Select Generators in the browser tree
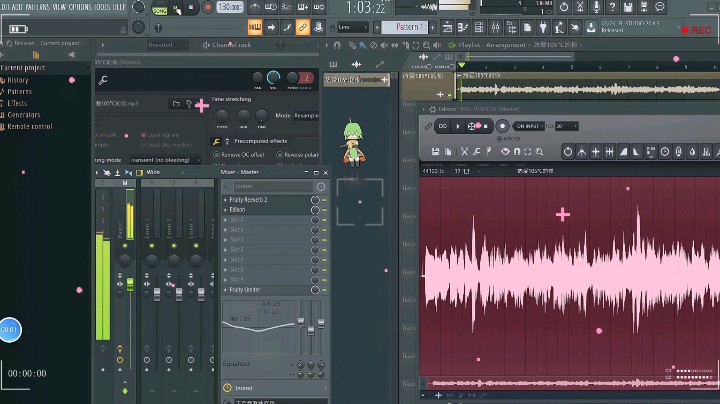 point(23,115)
